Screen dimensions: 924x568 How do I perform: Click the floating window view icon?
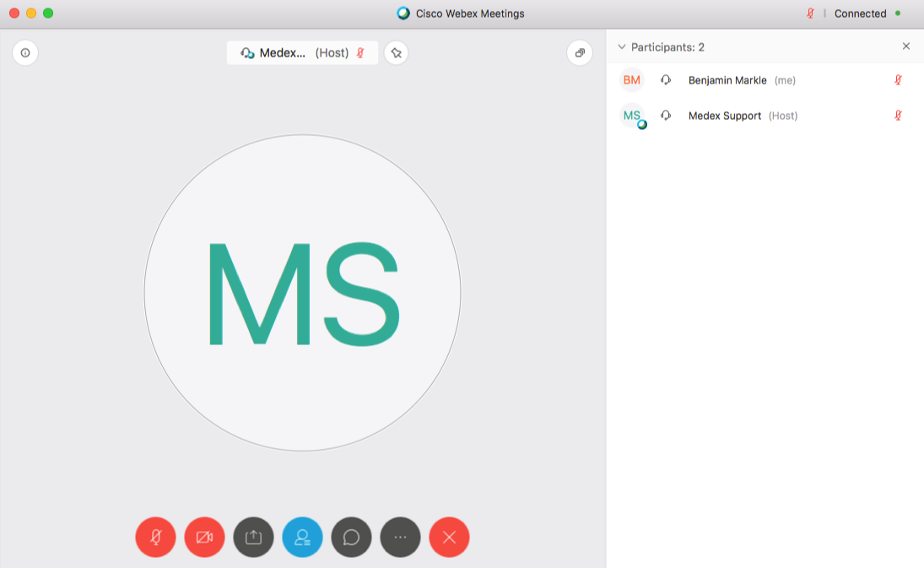(580, 53)
